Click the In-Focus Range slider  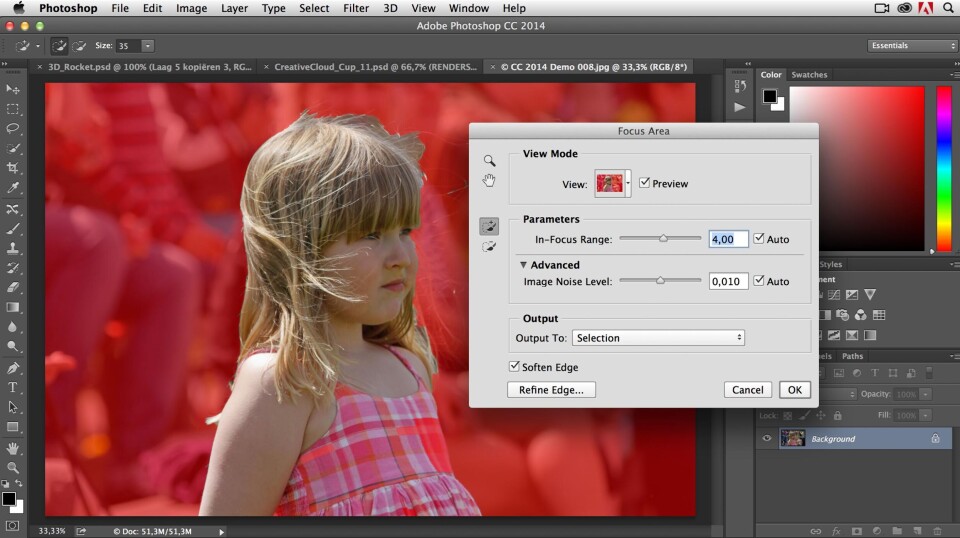click(661, 238)
